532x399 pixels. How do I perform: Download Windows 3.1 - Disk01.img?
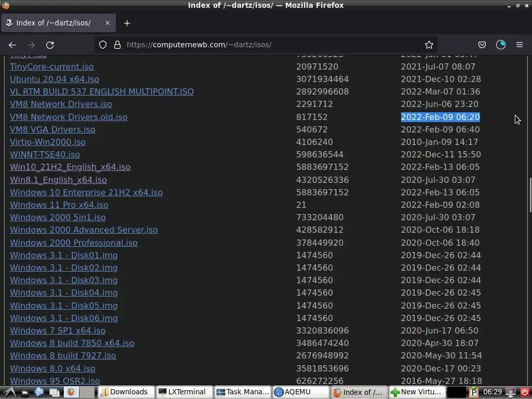(64, 255)
